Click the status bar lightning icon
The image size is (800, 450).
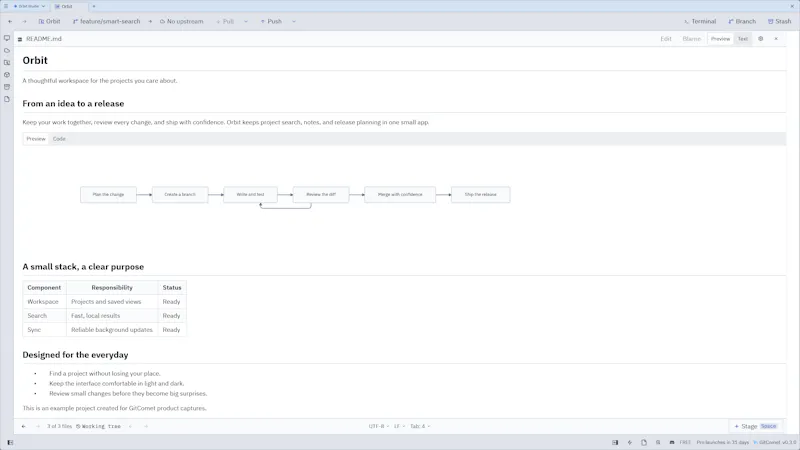630,443
